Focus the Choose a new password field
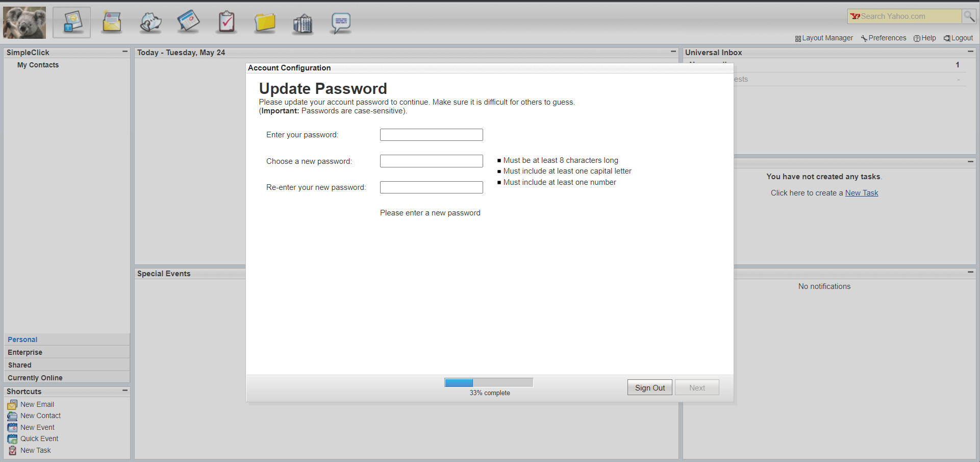 432,161
